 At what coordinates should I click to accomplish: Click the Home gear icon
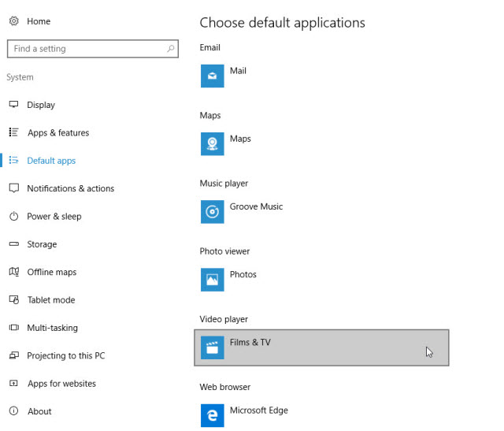point(14,21)
